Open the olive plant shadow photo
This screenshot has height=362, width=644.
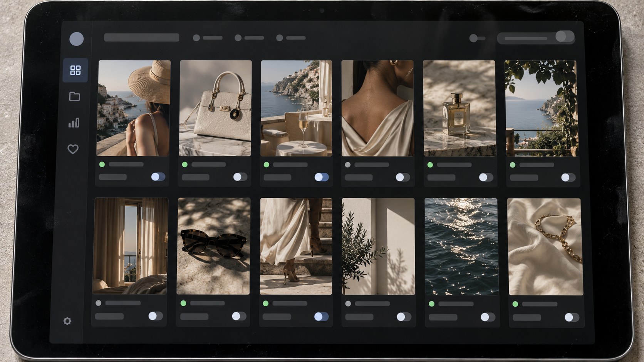tap(378, 247)
